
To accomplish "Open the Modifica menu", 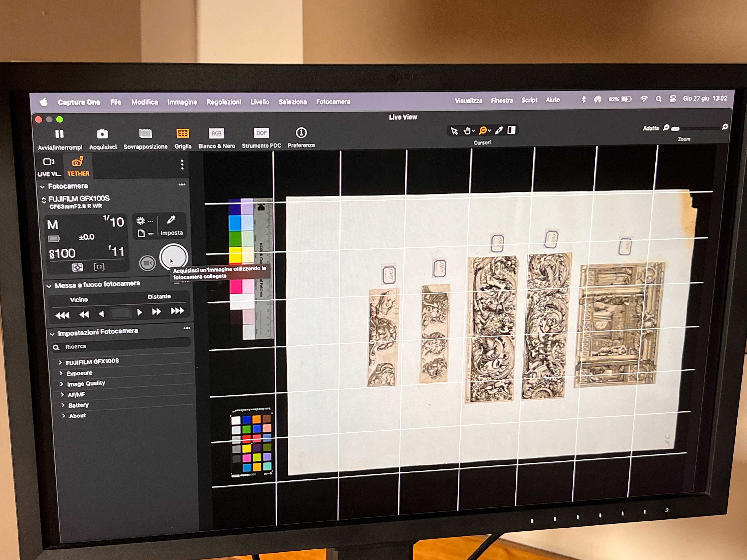I will 145,102.
